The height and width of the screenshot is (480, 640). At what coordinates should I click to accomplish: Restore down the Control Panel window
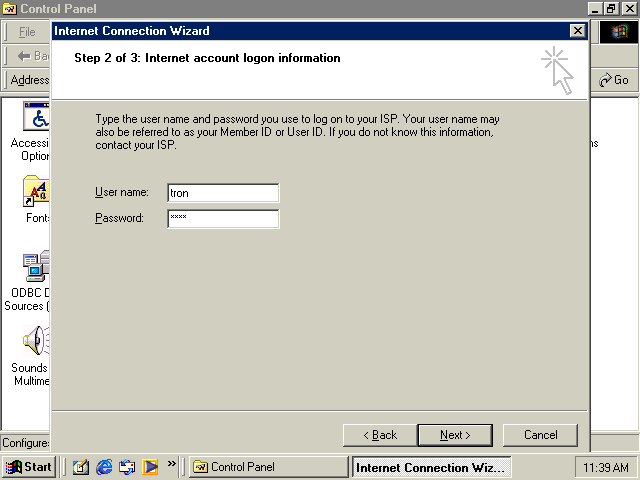pos(611,9)
